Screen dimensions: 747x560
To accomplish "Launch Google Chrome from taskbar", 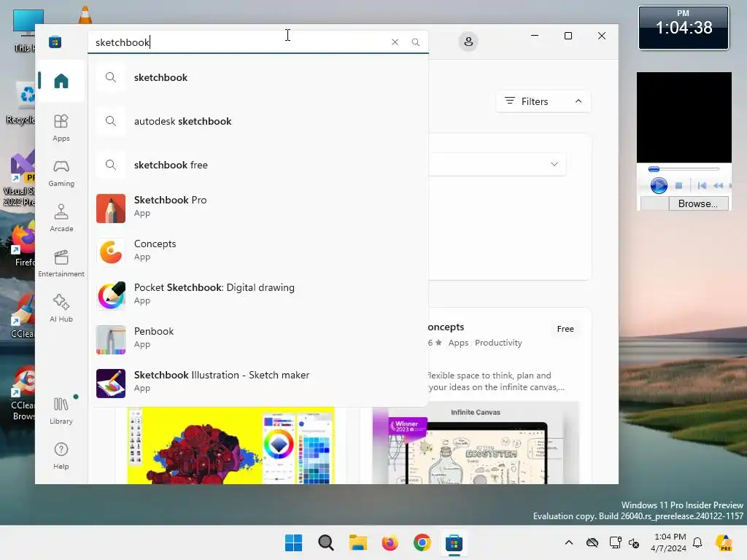I will coord(422,542).
